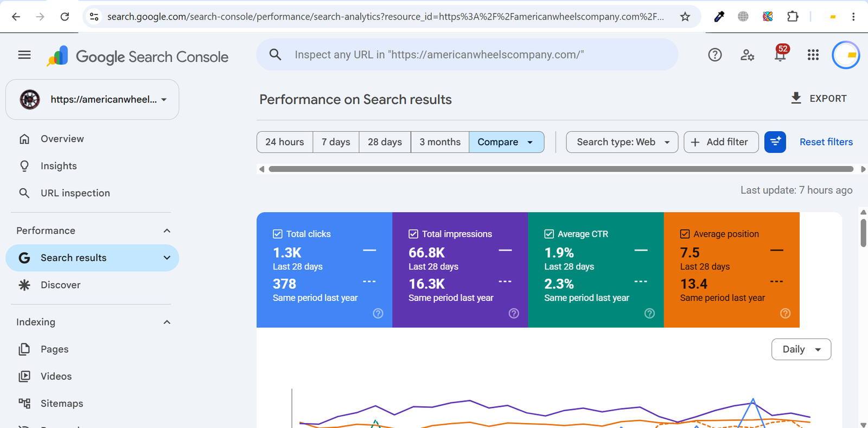The height and width of the screenshot is (428, 868).
Task: Uncheck the Total impressions checkbox
Action: (x=413, y=234)
